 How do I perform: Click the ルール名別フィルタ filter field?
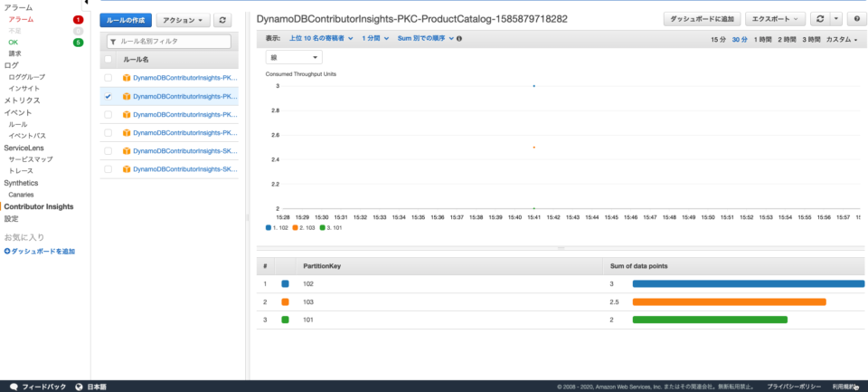tap(169, 41)
